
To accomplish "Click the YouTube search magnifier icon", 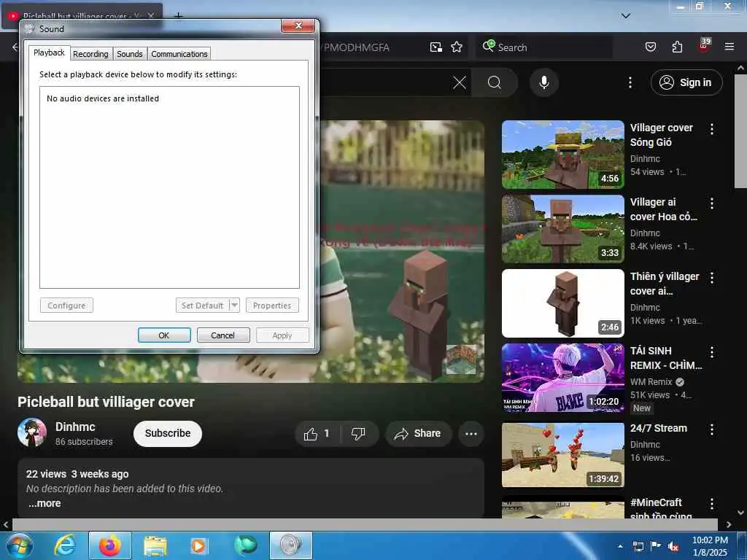I will point(494,82).
